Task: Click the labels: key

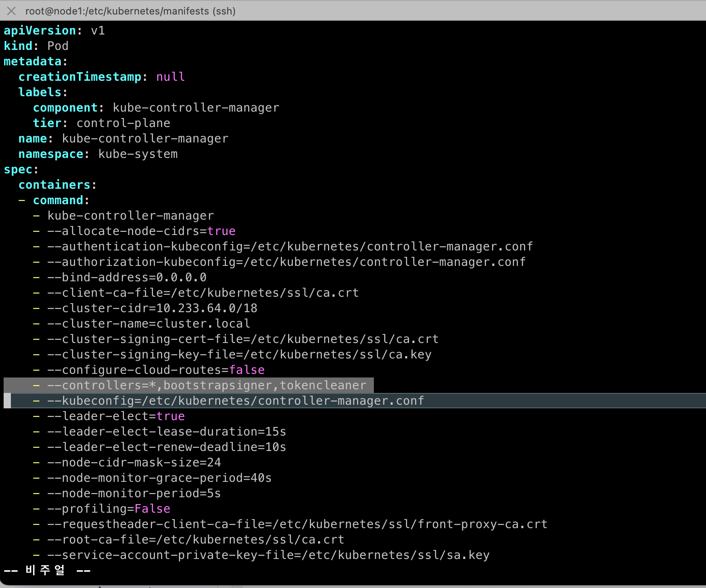Action: coord(43,92)
